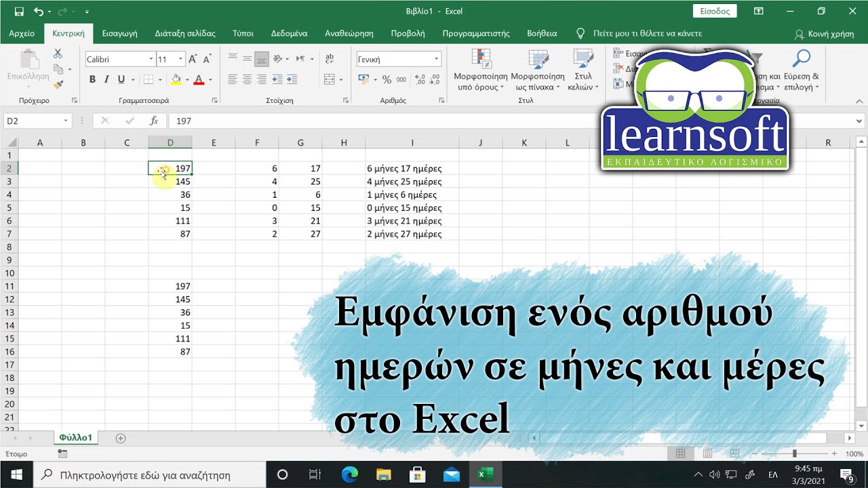Select the Format Painter brush

pos(58,85)
